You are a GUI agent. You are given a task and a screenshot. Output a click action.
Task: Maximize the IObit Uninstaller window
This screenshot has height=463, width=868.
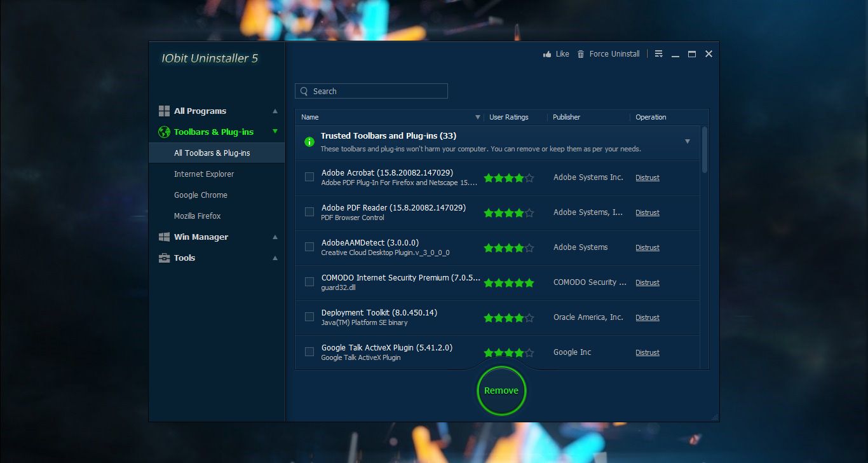click(x=692, y=54)
